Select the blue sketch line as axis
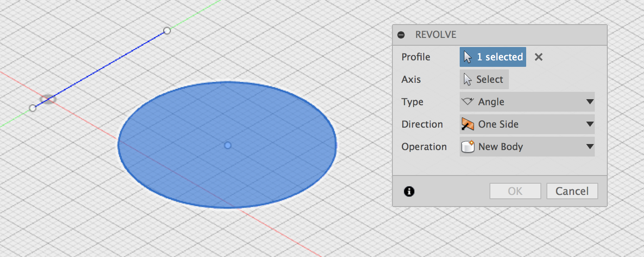Screen dimensions: 644x257 click(99, 69)
